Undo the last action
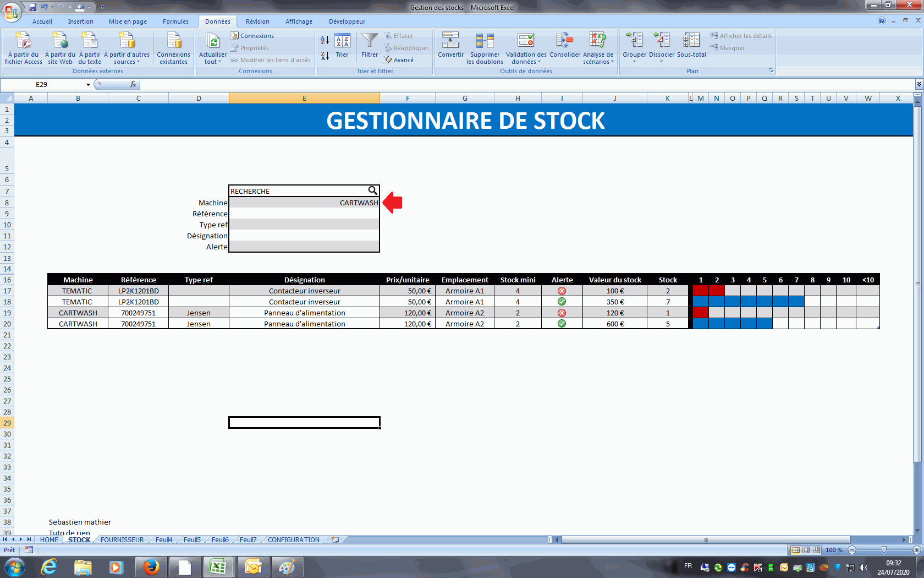Viewport: 924px width, 578px height. pos(44,7)
